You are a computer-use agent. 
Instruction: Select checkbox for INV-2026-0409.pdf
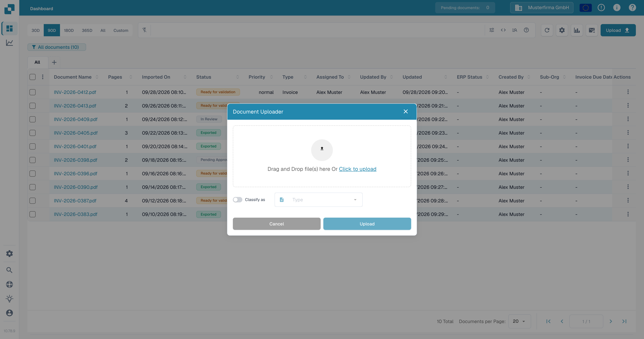tap(33, 119)
